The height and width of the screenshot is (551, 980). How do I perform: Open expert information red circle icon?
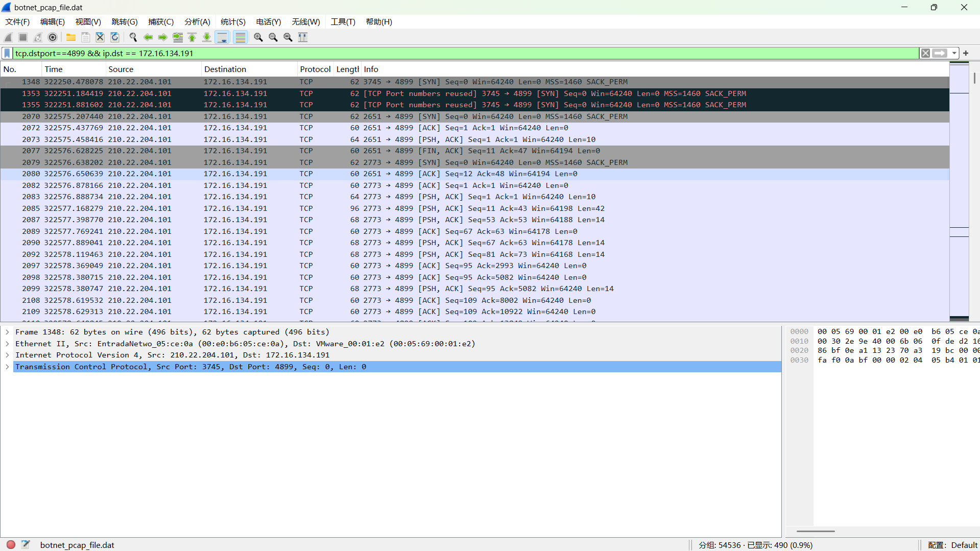tap(11, 545)
